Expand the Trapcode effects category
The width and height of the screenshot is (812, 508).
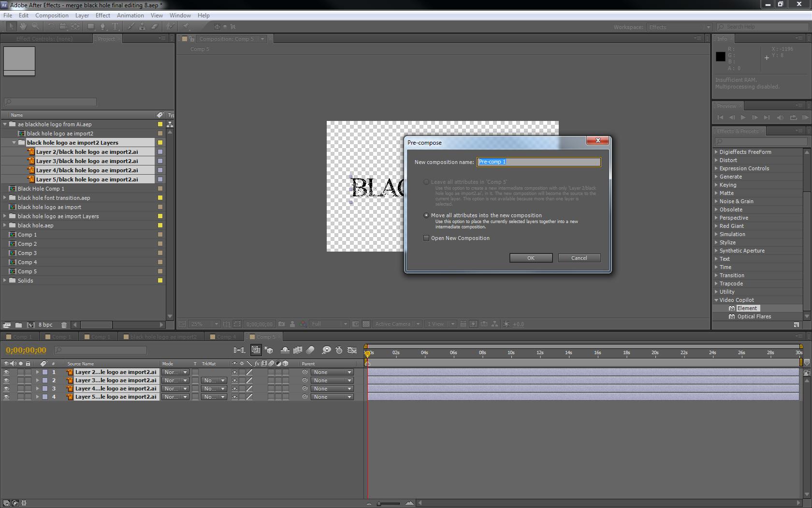716,284
